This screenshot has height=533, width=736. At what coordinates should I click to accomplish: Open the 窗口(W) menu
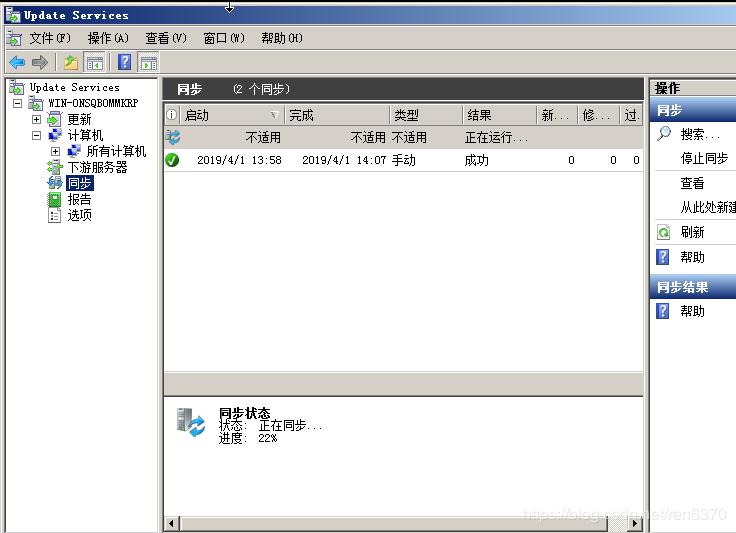pos(224,38)
